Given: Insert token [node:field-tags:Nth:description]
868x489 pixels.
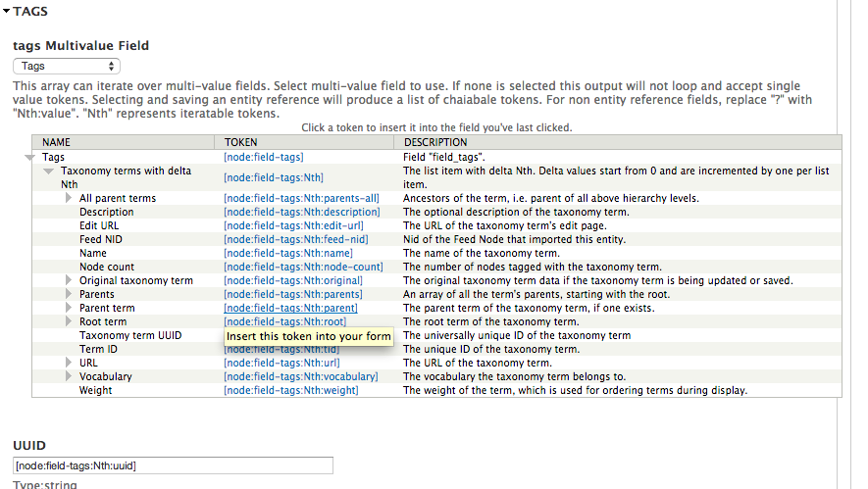Looking at the screenshot, I should [302, 212].
